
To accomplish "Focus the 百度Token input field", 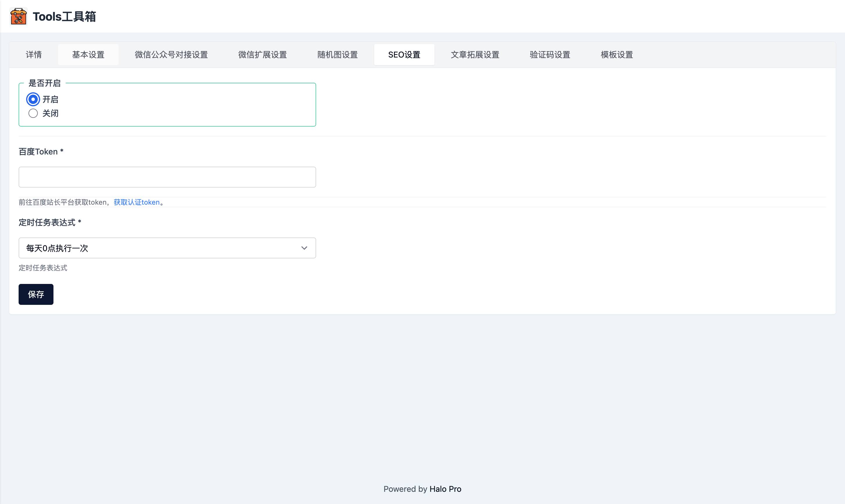I will pos(167,177).
